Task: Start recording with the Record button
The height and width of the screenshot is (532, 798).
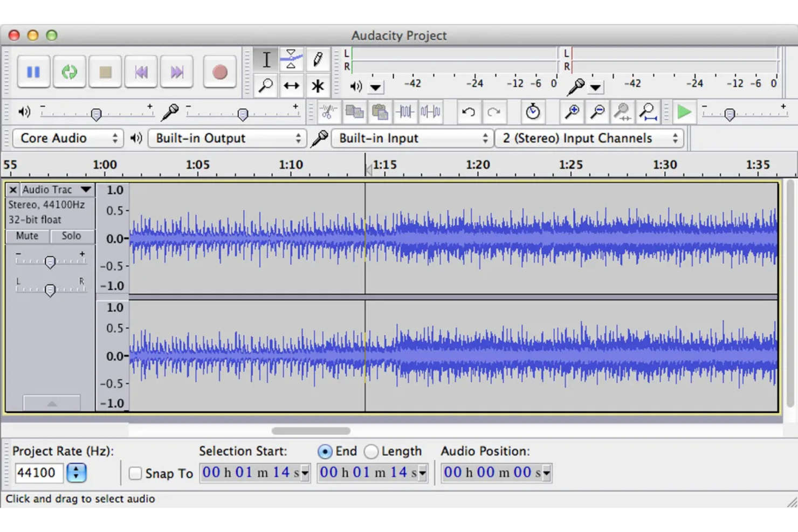Action: point(219,72)
